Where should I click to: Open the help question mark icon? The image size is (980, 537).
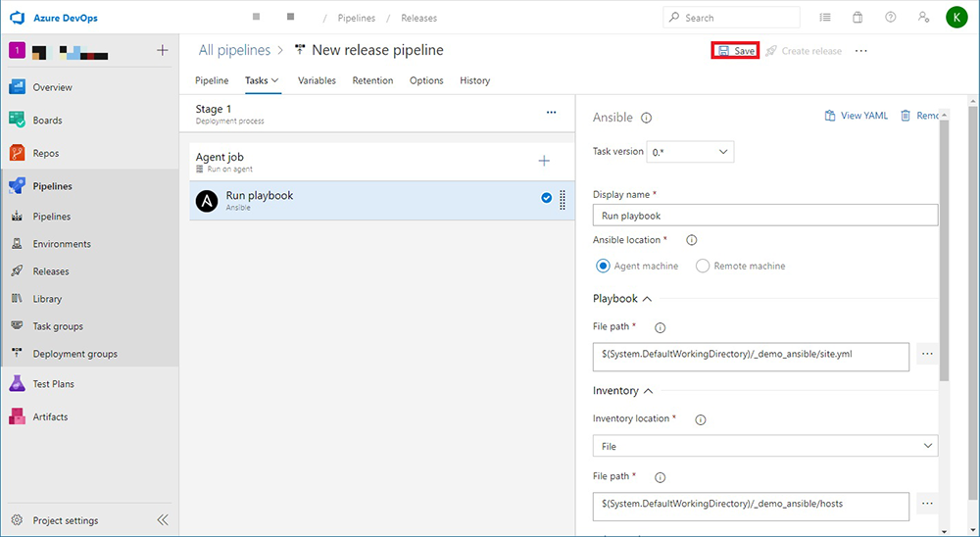pos(891,18)
